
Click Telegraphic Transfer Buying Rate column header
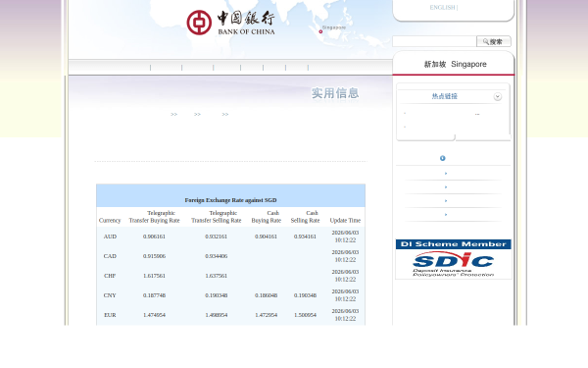pos(155,217)
